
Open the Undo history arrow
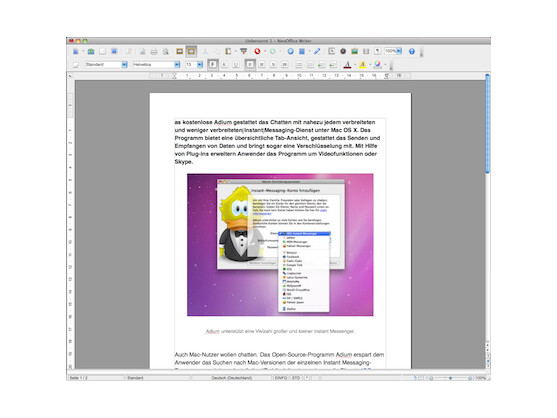point(265,51)
